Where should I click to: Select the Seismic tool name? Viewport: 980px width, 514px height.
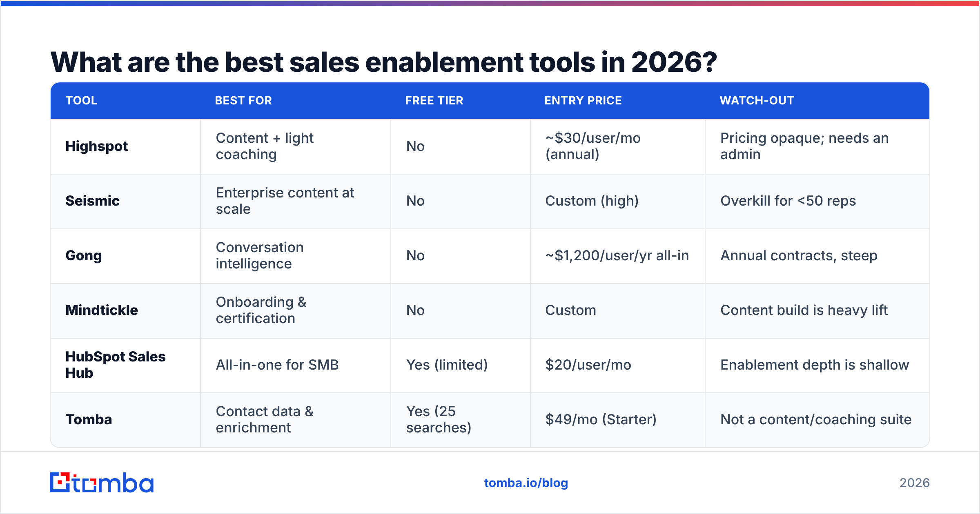point(93,201)
